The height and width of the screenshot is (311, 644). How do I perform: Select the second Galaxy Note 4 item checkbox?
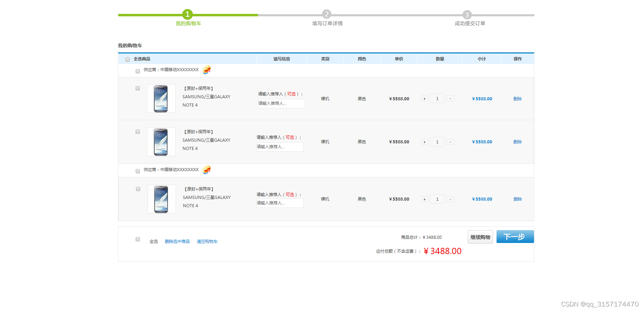coord(138,132)
